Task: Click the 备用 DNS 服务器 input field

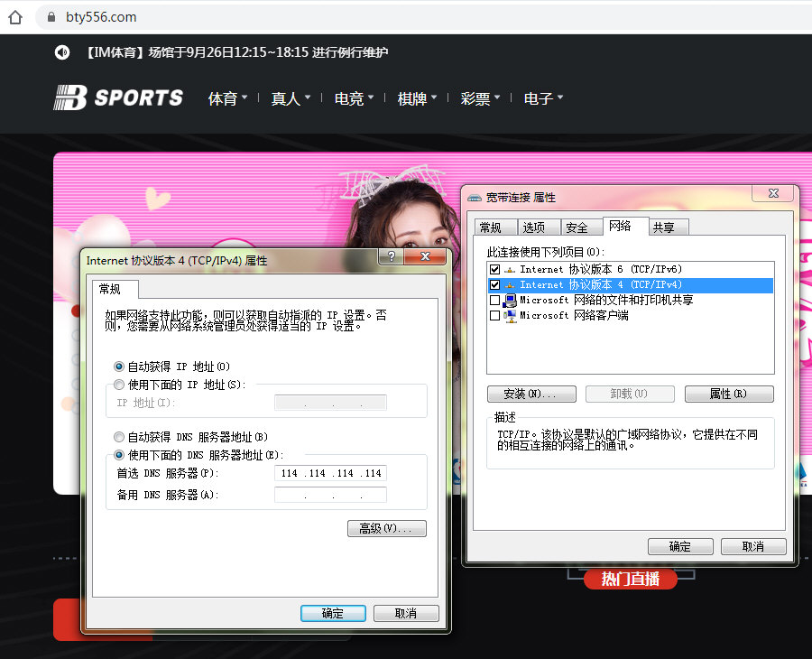Action: coord(330,496)
